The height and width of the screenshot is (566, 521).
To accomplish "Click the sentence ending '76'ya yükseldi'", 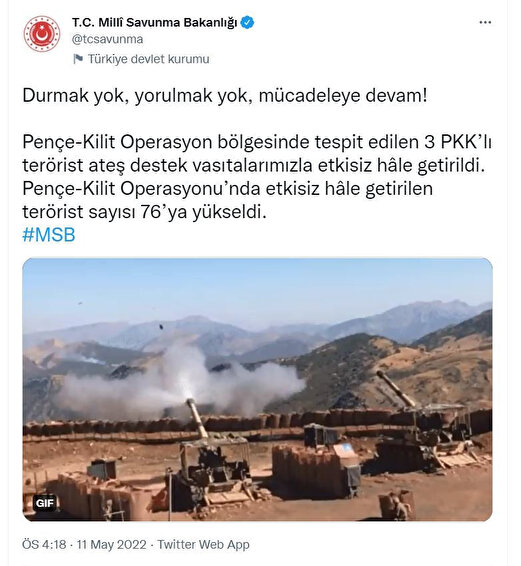I will point(227,200).
